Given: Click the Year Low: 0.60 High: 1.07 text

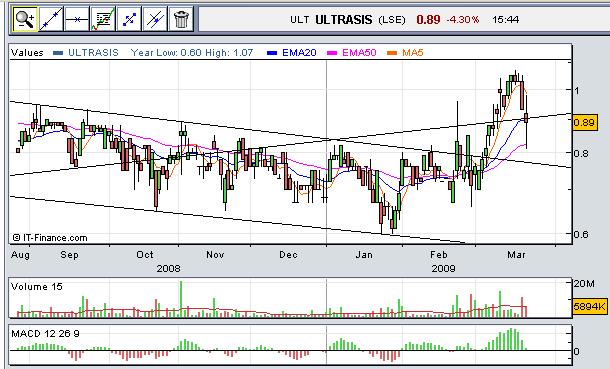Looking at the screenshot, I should (x=192, y=53).
